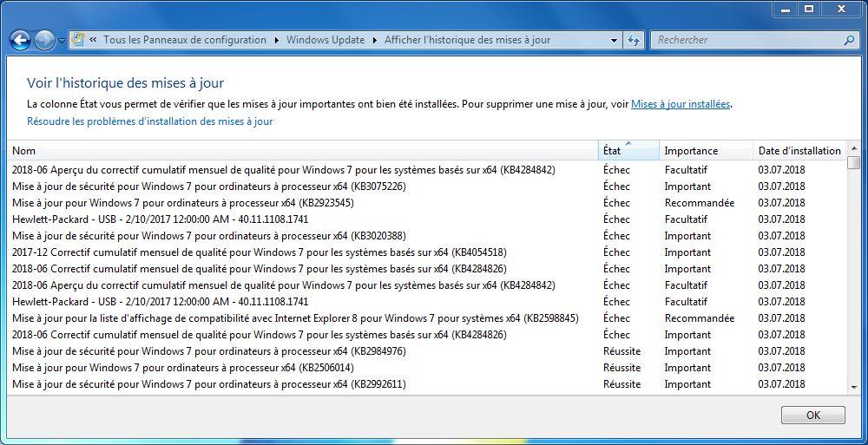Expand the arrow after 'Windows Update' breadcrumb
Viewport: 868px width, 445px height.
[x=375, y=40]
